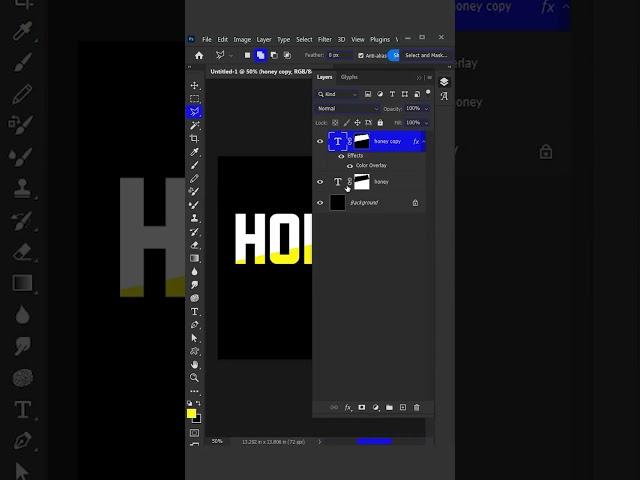The image size is (640, 480).
Task: Open the Edit menu
Action: 222,40
